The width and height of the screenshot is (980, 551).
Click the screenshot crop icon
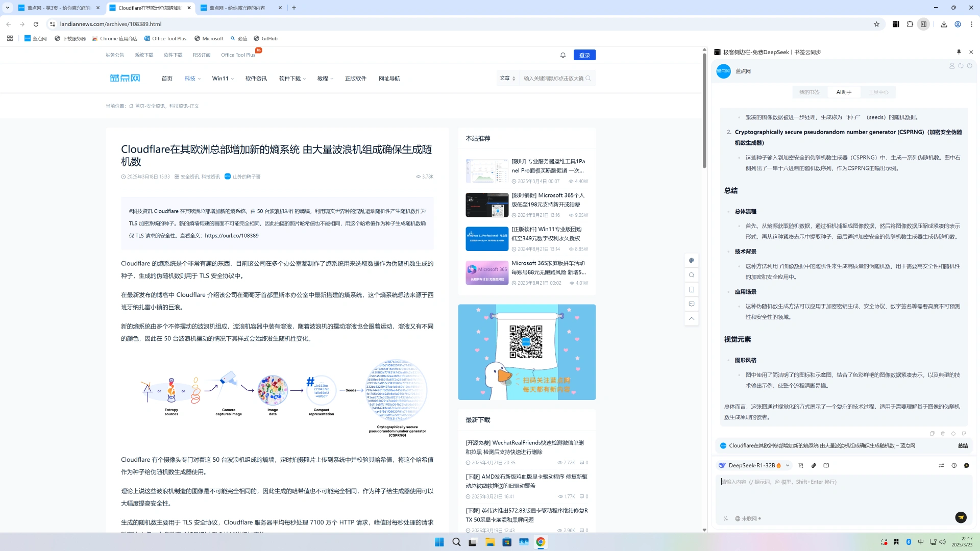[x=801, y=465]
